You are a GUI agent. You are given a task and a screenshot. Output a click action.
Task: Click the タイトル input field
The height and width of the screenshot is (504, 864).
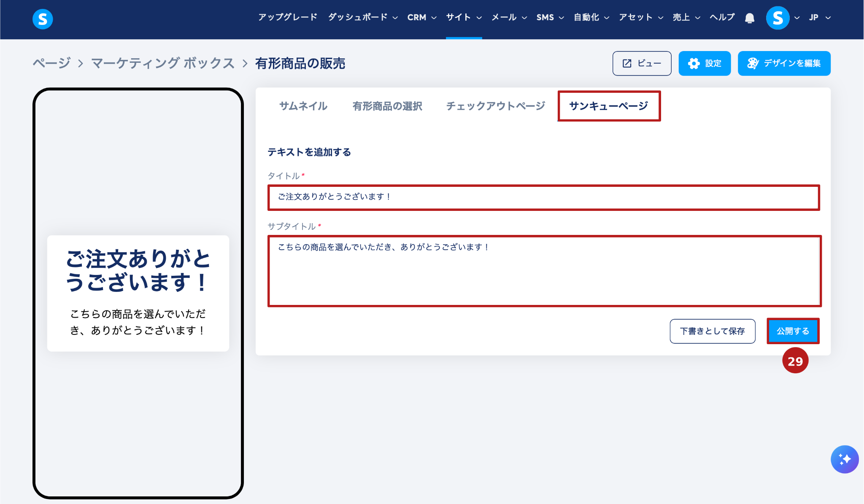pyautogui.click(x=543, y=197)
